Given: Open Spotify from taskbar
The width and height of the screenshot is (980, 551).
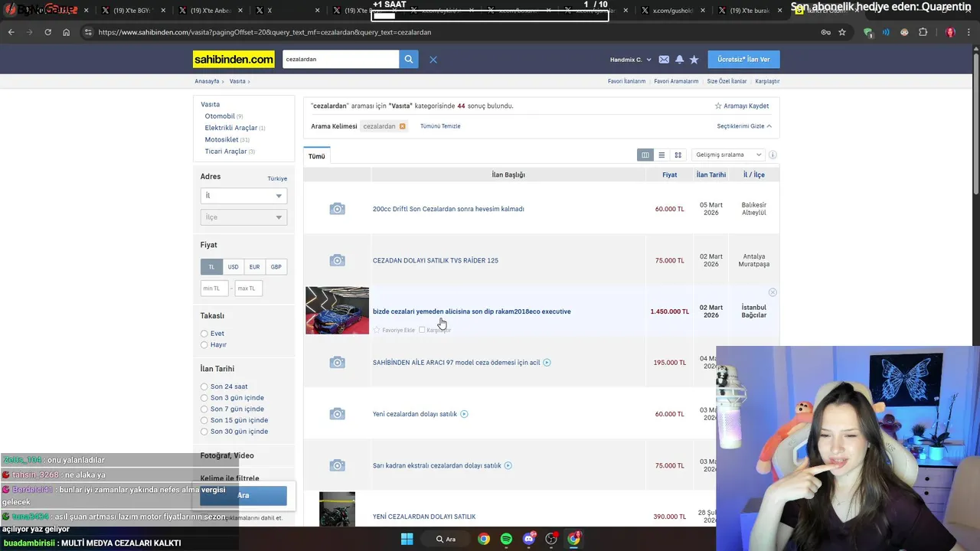Looking at the screenshot, I should [506, 539].
